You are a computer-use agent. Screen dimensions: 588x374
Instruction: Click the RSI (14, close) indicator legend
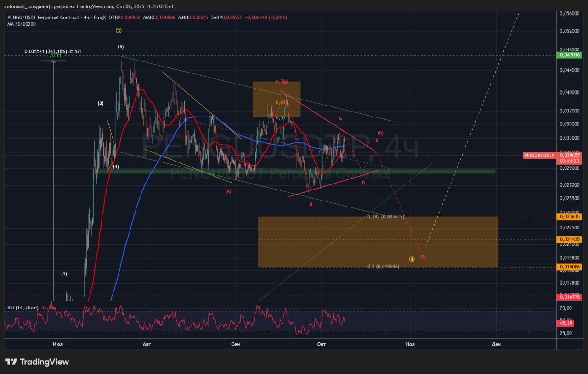pyautogui.click(x=23, y=307)
